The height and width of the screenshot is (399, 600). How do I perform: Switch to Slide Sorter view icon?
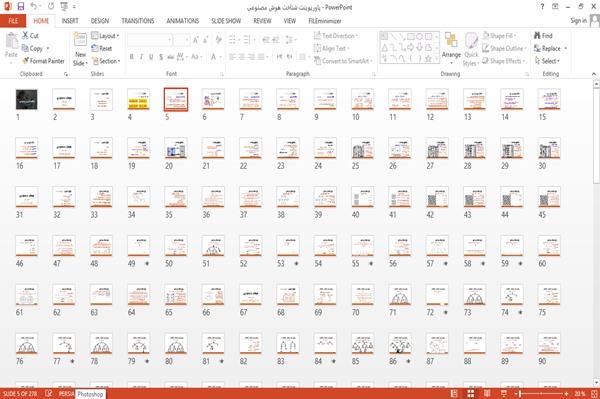[x=471, y=394]
